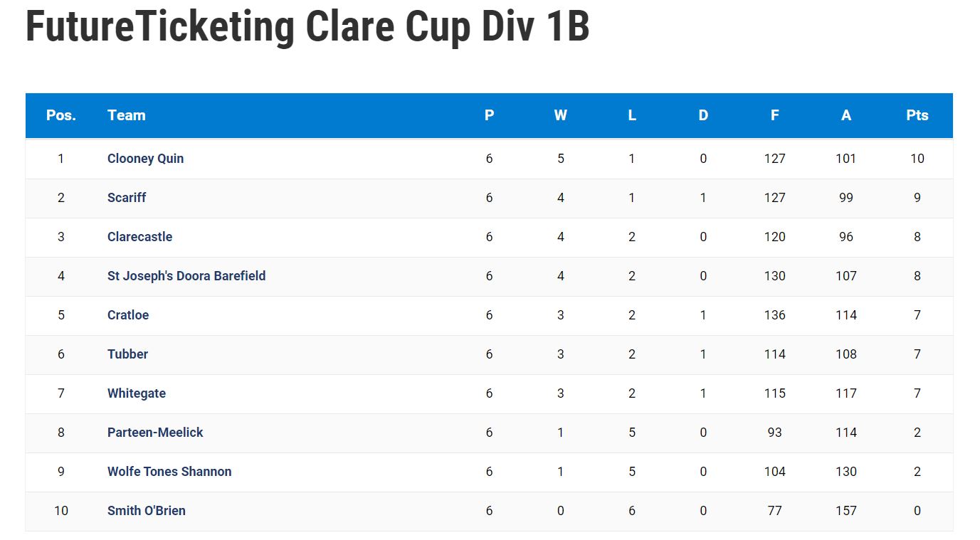Select the Pts column header
The width and height of the screenshot is (980, 540).
[917, 115]
